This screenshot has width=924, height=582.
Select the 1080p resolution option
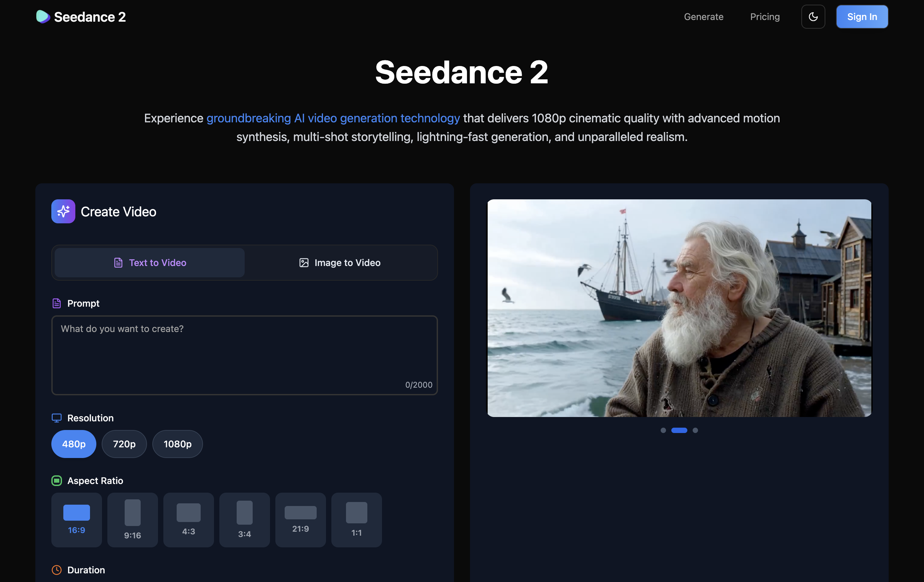(177, 444)
